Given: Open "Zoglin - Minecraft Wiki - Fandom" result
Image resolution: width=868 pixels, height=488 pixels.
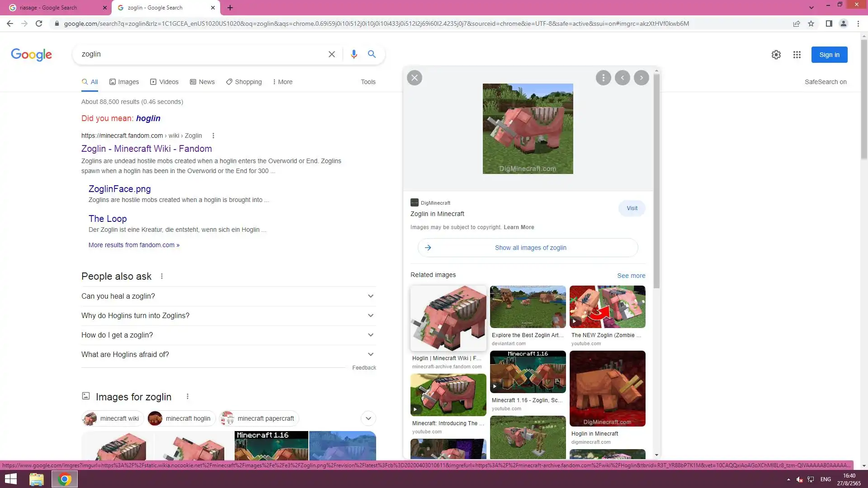Looking at the screenshot, I should click(146, 149).
